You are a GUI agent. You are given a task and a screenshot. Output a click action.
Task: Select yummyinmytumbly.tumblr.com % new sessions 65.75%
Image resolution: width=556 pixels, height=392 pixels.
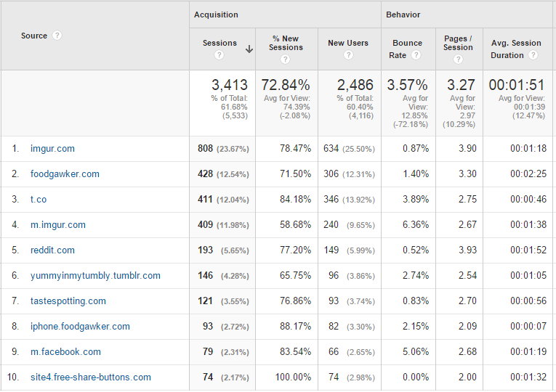click(295, 276)
